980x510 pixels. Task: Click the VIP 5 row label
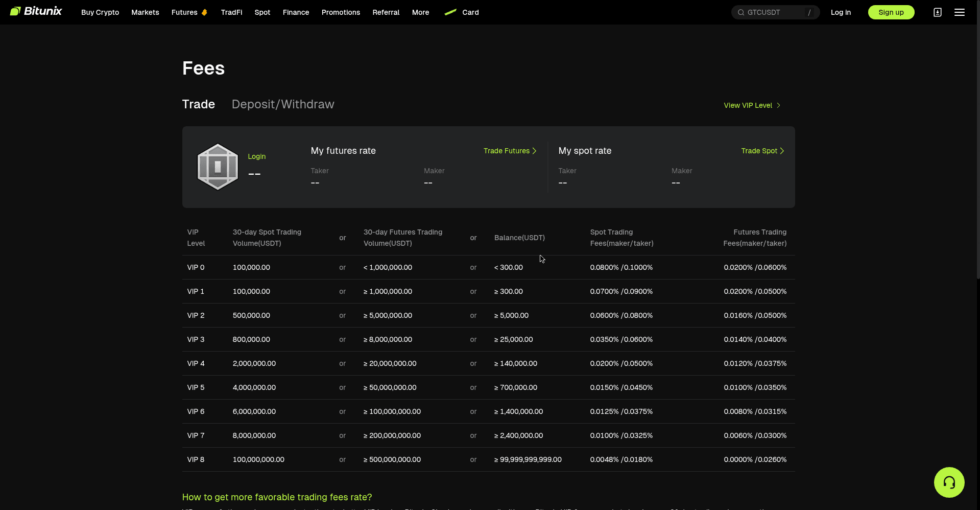(196, 387)
